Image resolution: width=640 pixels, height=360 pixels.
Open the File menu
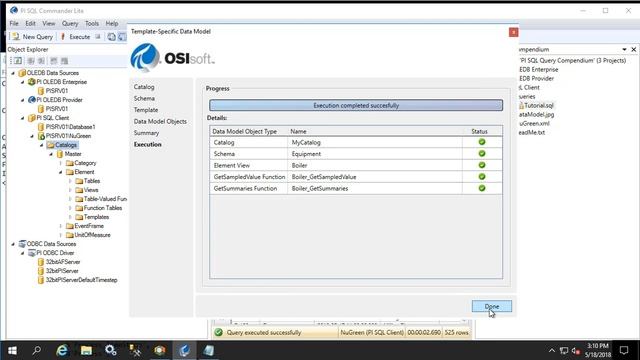(14, 24)
